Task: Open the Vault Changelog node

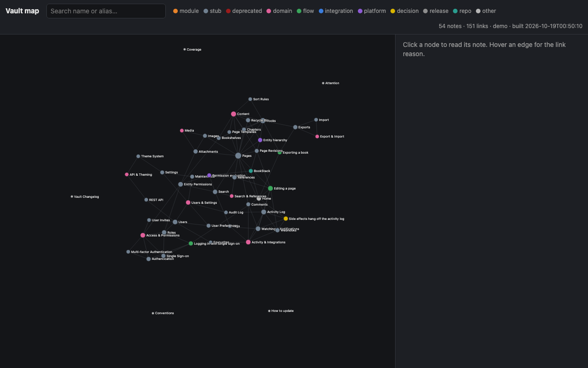Action: point(72,197)
